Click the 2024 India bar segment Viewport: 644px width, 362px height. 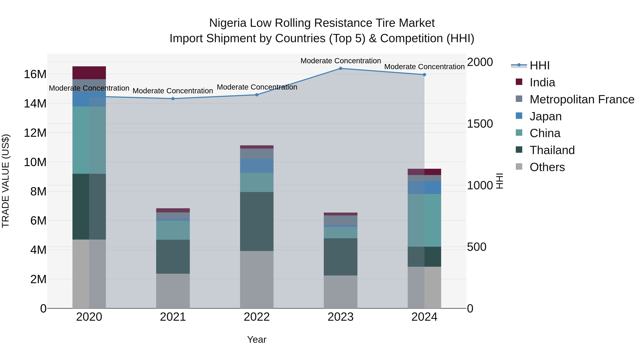point(424,172)
